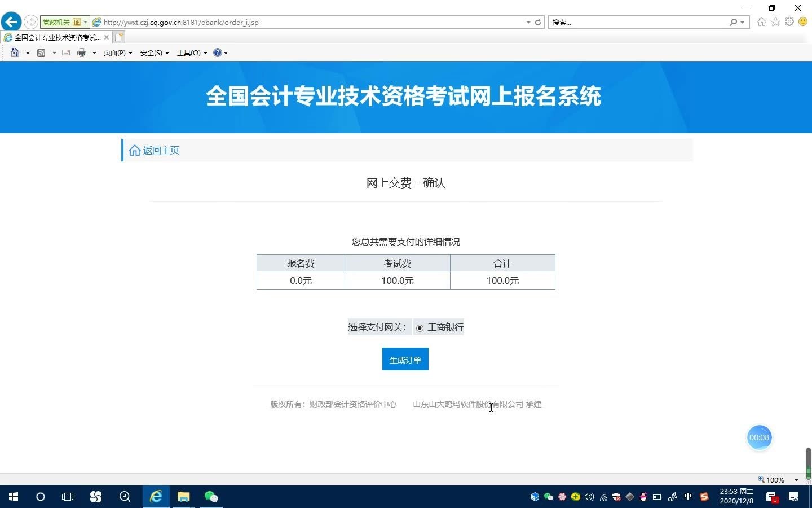Open Cortana circle on taskbar
812x508 pixels.
(x=41, y=497)
